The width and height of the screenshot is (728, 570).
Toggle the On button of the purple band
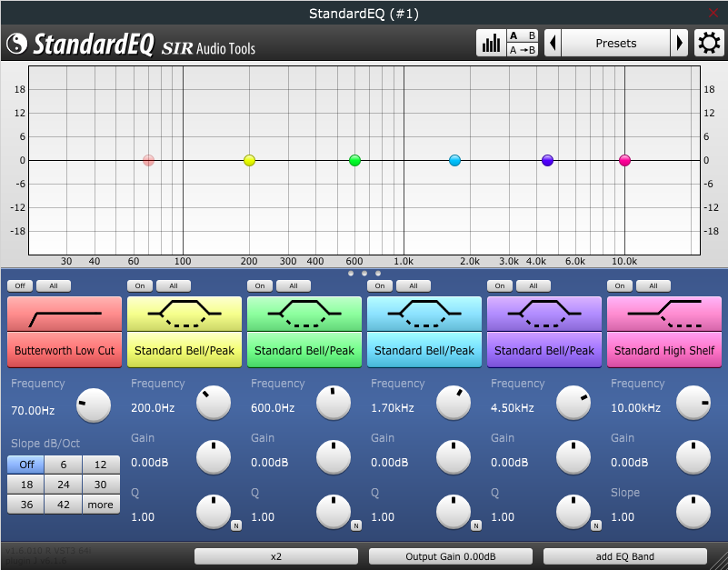click(x=500, y=285)
